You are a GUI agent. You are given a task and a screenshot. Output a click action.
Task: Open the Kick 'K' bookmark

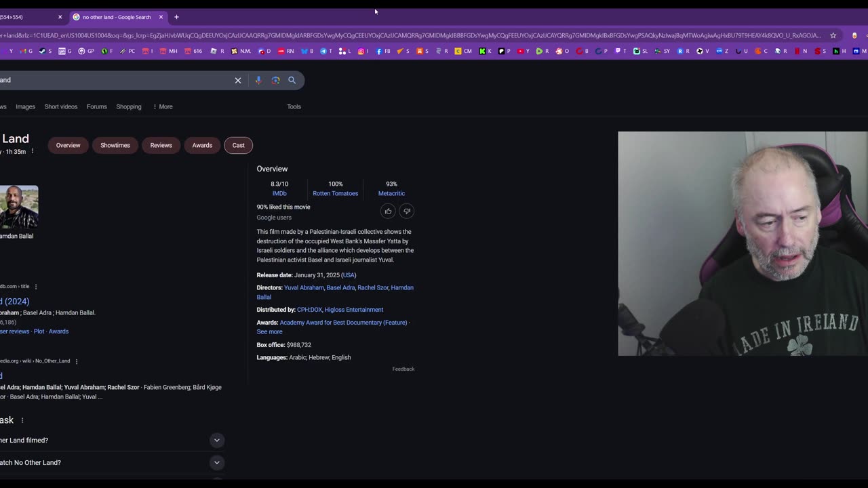point(486,51)
